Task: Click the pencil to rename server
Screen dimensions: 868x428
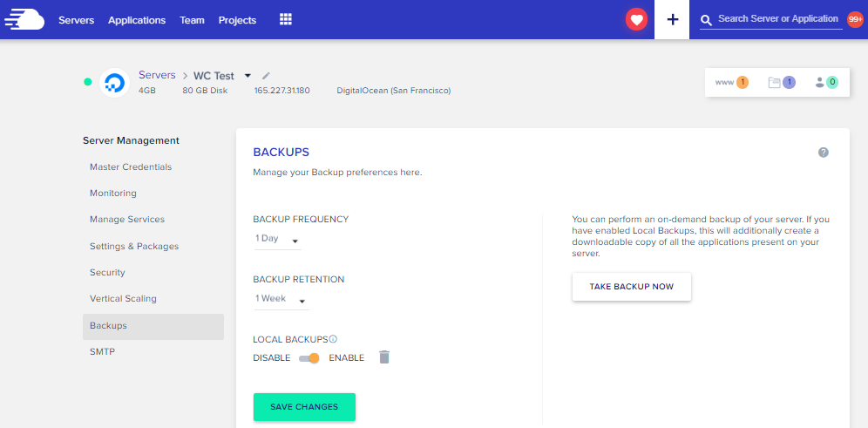Action: tap(267, 75)
